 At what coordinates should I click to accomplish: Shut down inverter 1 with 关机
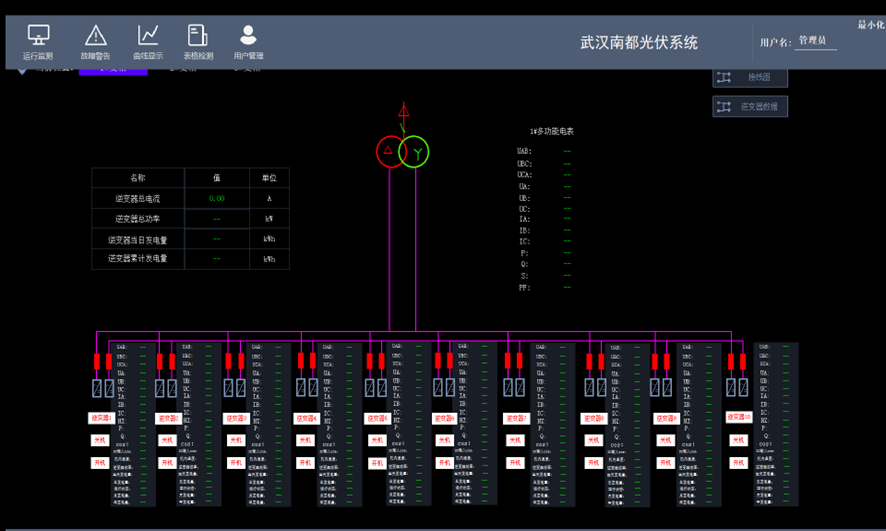click(100, 440)
